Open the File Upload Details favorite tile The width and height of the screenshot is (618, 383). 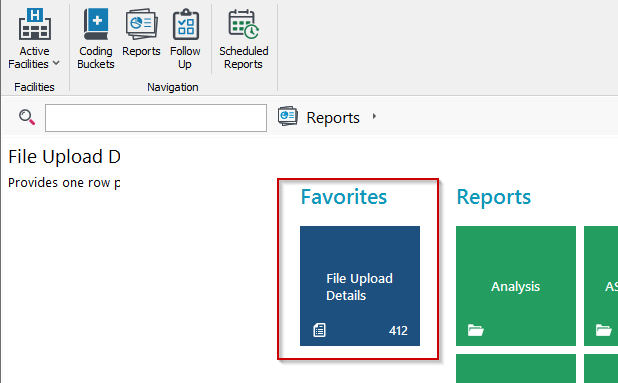360,286
